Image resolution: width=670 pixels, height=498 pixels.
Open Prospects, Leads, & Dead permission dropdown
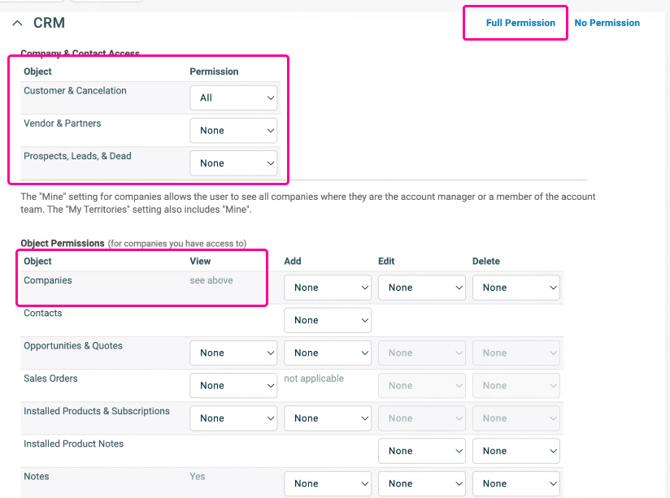point(233,163)
